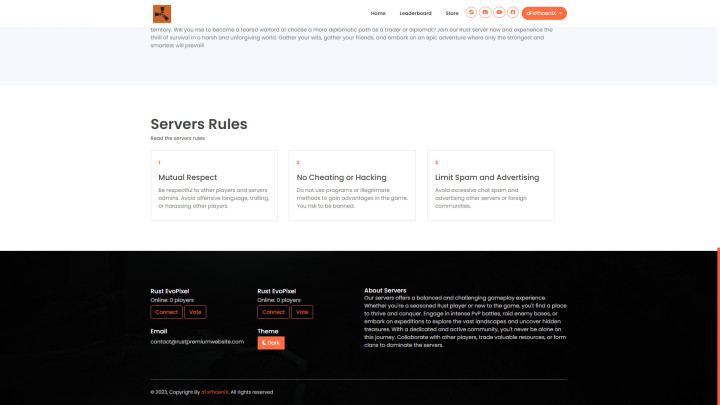This screenshot has height=405, width=720.
Task: Select the Limit Spam and Advertising card
Action: (490, 186)
